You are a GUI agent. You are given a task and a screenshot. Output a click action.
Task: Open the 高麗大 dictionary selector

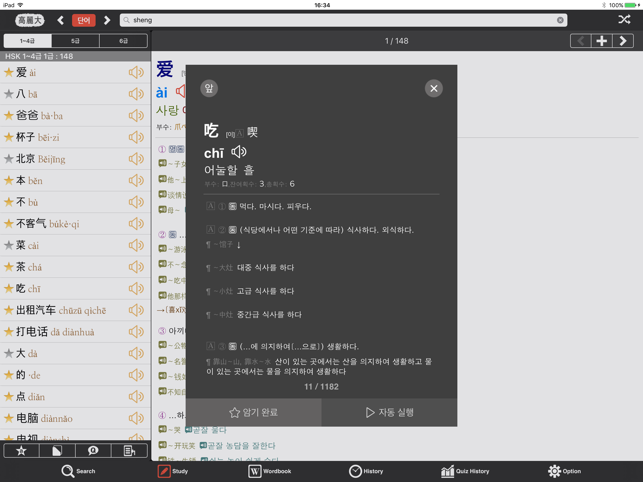(x=29, y=20)
